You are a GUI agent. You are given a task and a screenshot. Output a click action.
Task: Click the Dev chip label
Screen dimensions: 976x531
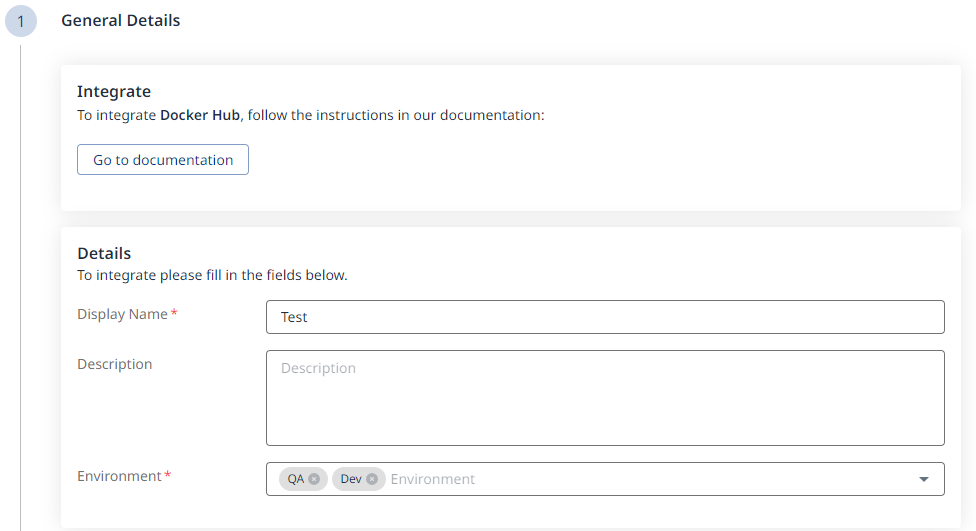pyautogui.click(x=350, y=479)
